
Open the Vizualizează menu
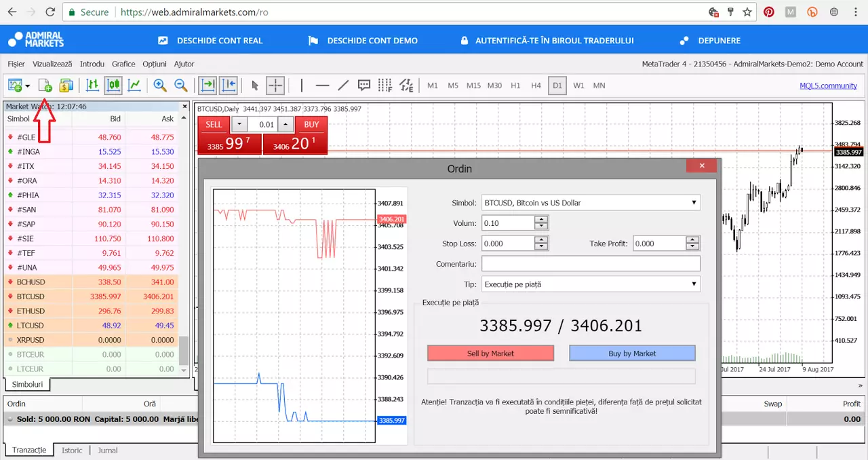coord(52,64)
